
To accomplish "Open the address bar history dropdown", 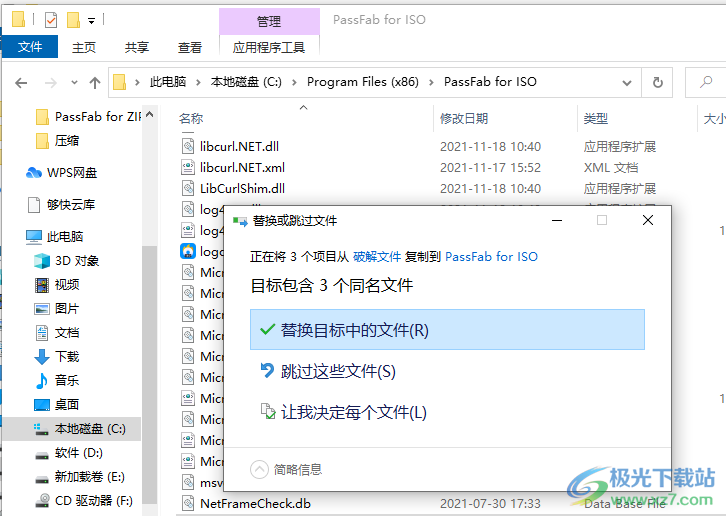I will [626, 83].
